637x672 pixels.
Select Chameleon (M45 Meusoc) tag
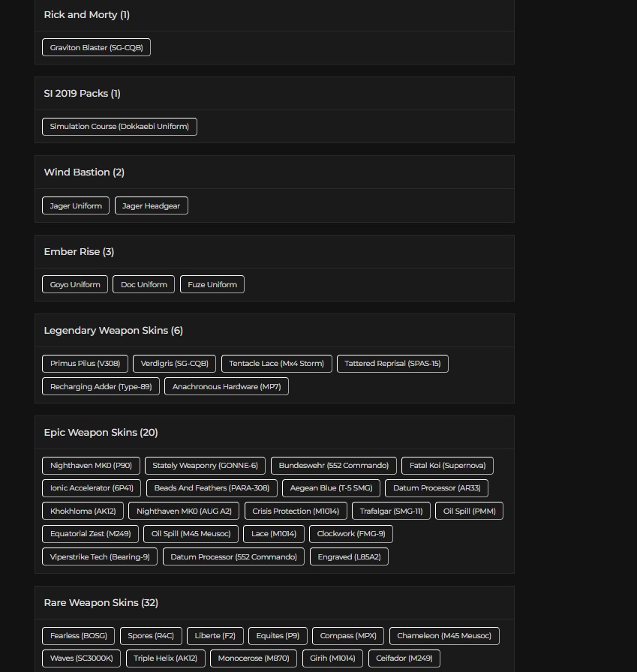pos(444,636)
